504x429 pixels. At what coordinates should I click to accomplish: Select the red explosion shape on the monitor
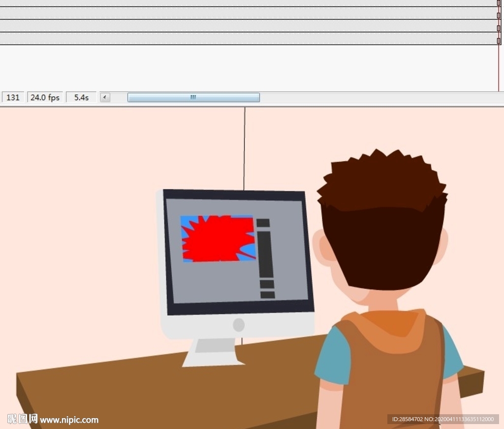point(217,239)
